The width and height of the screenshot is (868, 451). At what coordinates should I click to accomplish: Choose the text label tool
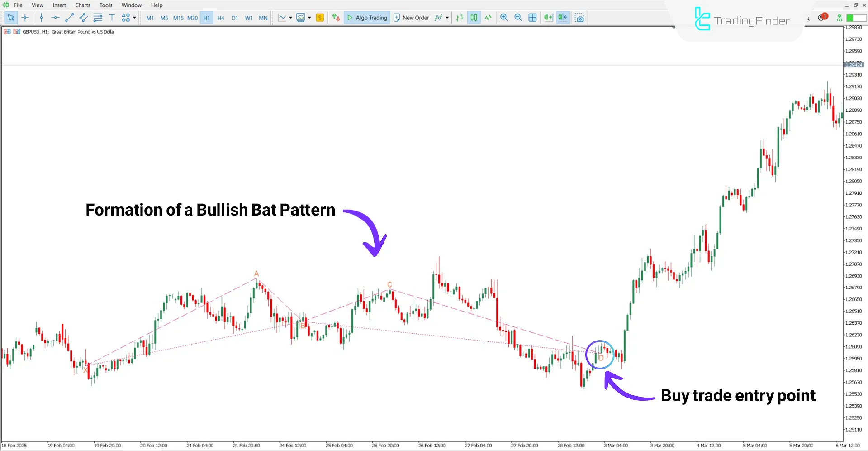(112, 18)
